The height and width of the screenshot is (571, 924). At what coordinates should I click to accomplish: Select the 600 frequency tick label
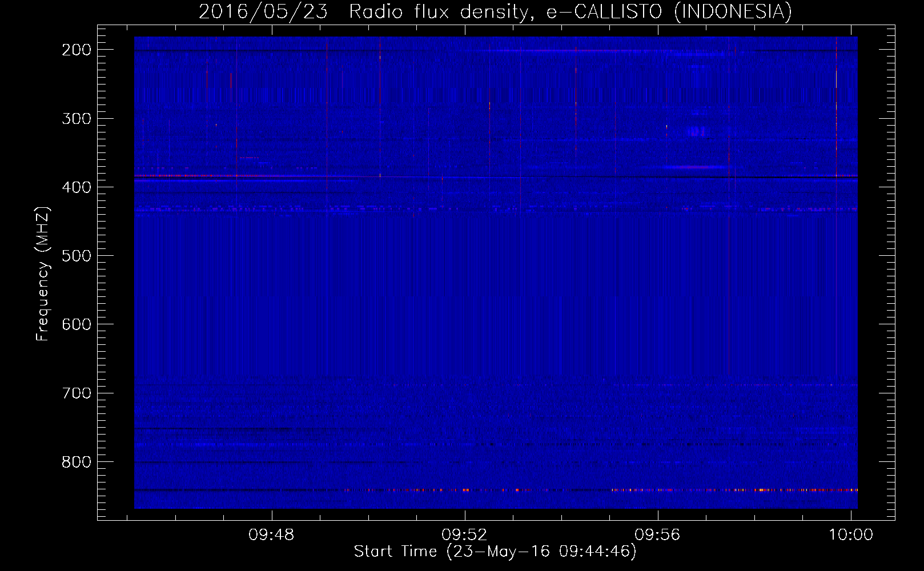tap(77, 324)
